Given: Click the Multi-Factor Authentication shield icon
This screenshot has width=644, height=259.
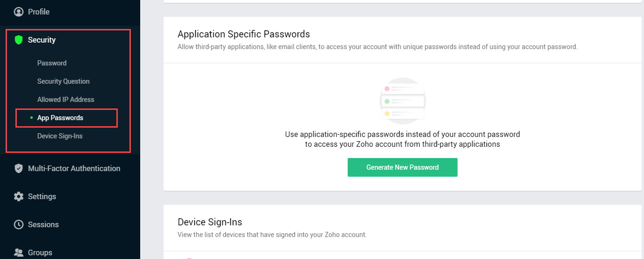Looking at the screenshot, I should click(19, 168).
